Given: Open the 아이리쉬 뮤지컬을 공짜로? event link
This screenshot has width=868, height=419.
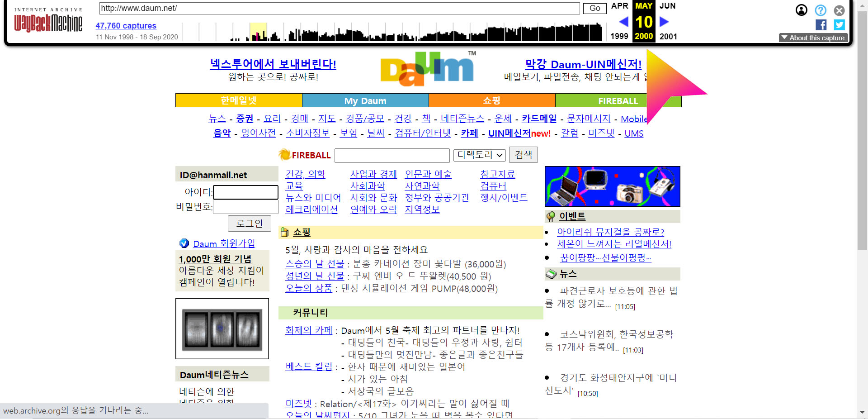Looking at the screenshot, I should click(x=610, y=232).
